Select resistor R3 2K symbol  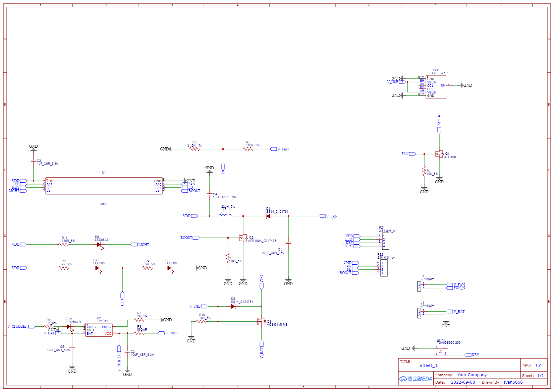click(x=64, y=268)
